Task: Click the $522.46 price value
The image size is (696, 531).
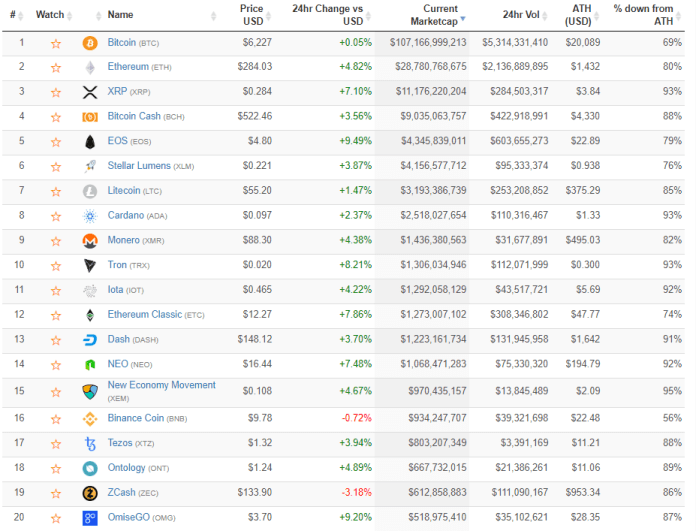Action: (255, 116)
